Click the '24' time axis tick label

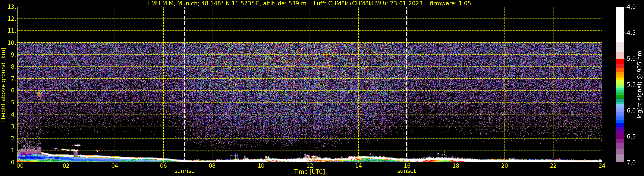(x=602, y=166)
